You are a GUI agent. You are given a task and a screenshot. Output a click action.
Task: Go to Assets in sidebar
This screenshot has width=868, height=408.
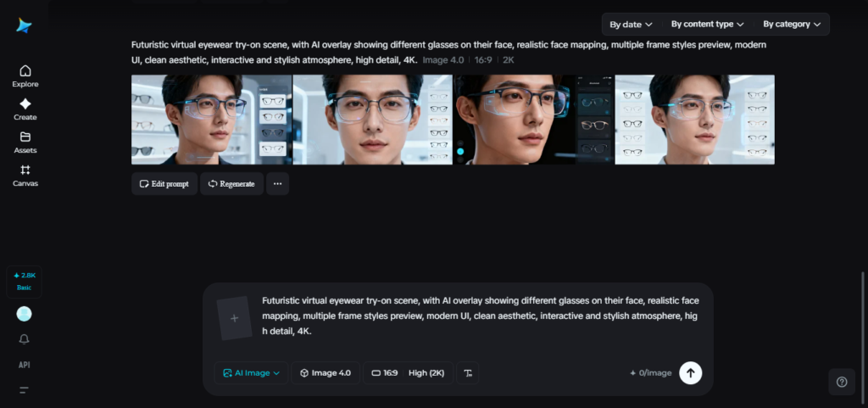click(x=25, y=143)
